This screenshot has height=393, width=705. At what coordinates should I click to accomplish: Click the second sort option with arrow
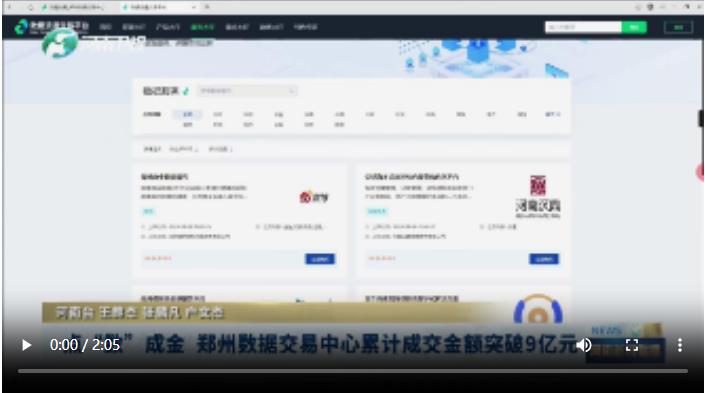point(183,149)
